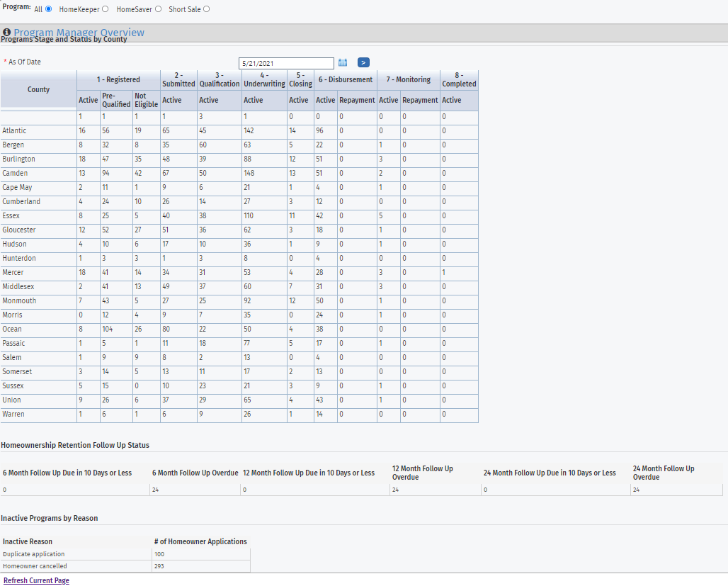The width and height of the screenshot is (728, 586).
Task: Click the 7 - Monitoring column header
Action: pos(409,79)
